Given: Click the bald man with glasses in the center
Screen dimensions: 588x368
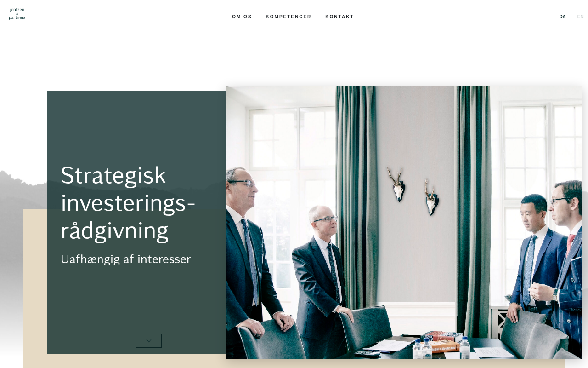Looking at the screenshot, I should tap(322, 276).
